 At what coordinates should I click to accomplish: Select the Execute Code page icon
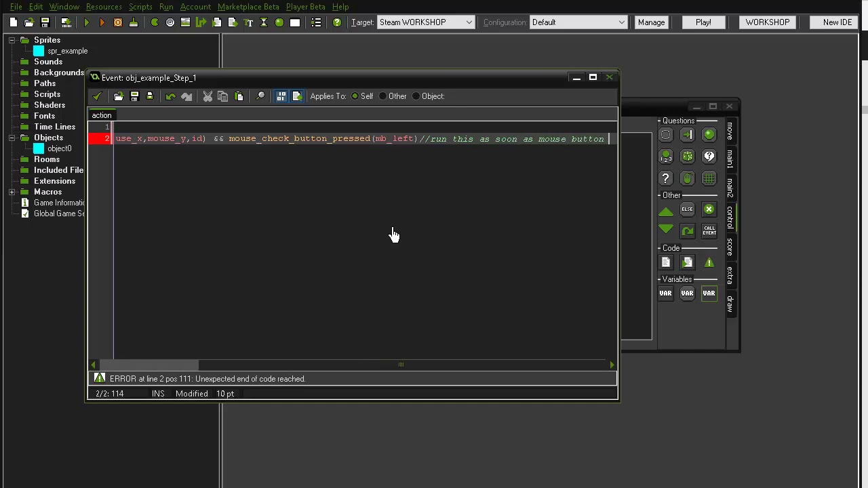click(x=665, y=262)
